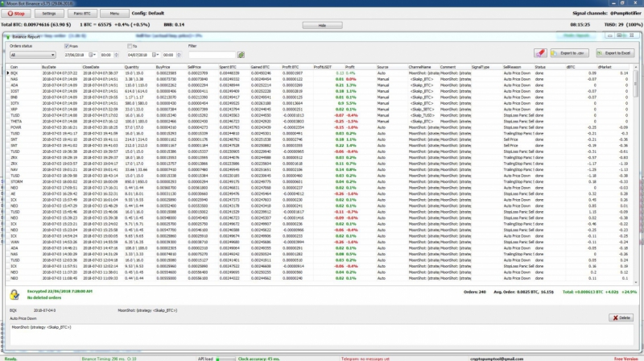This screenshot has width=644, height=361.
Task: Select the THETA order row
Action: 319,122
